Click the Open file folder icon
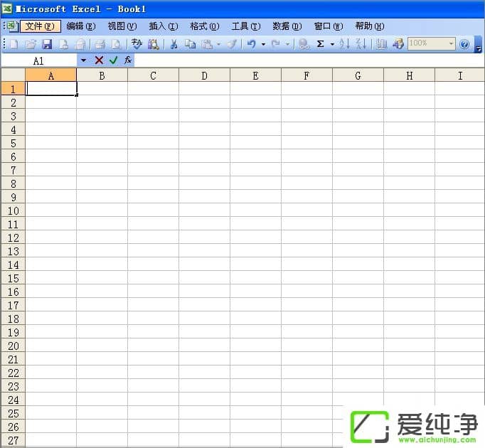 [31, 44]
